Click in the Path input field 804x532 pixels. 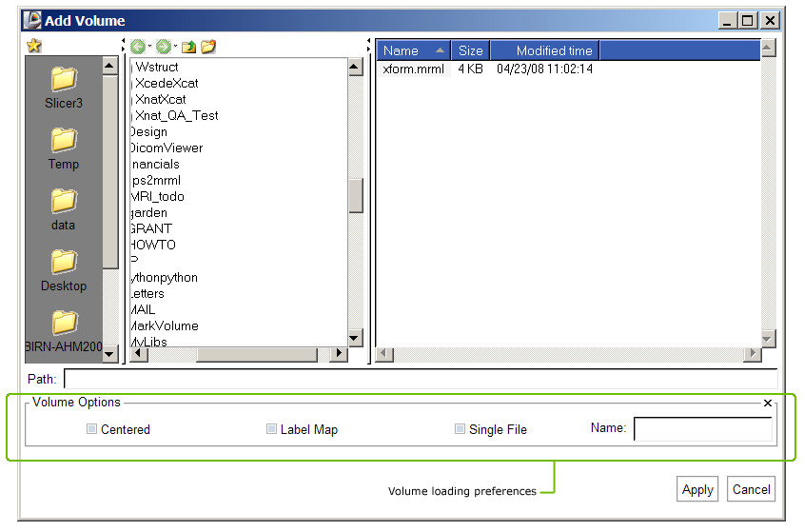(x=419, y=379)
